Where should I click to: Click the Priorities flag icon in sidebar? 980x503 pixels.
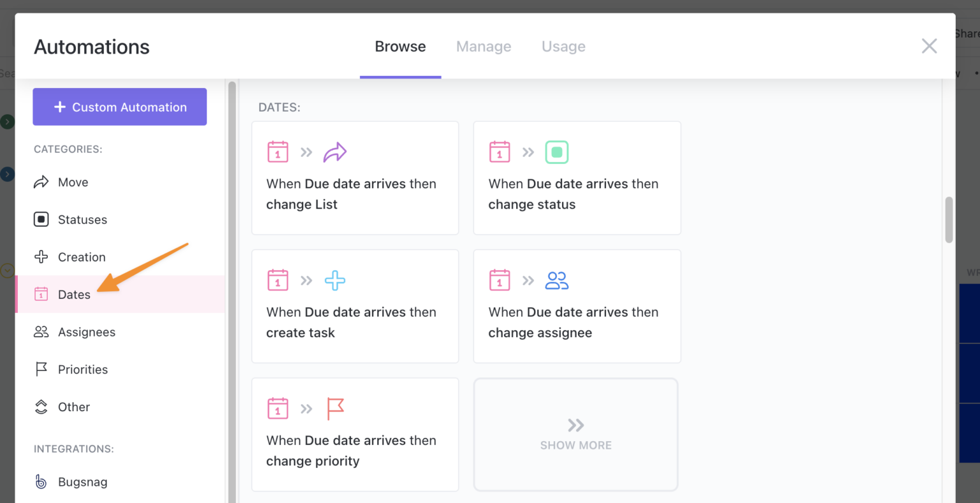point(40,369)
